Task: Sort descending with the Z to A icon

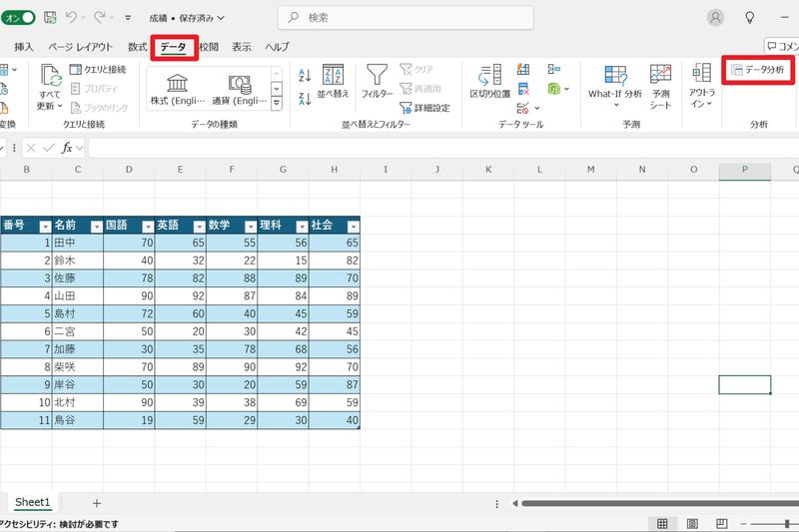Action: [305, 98]
